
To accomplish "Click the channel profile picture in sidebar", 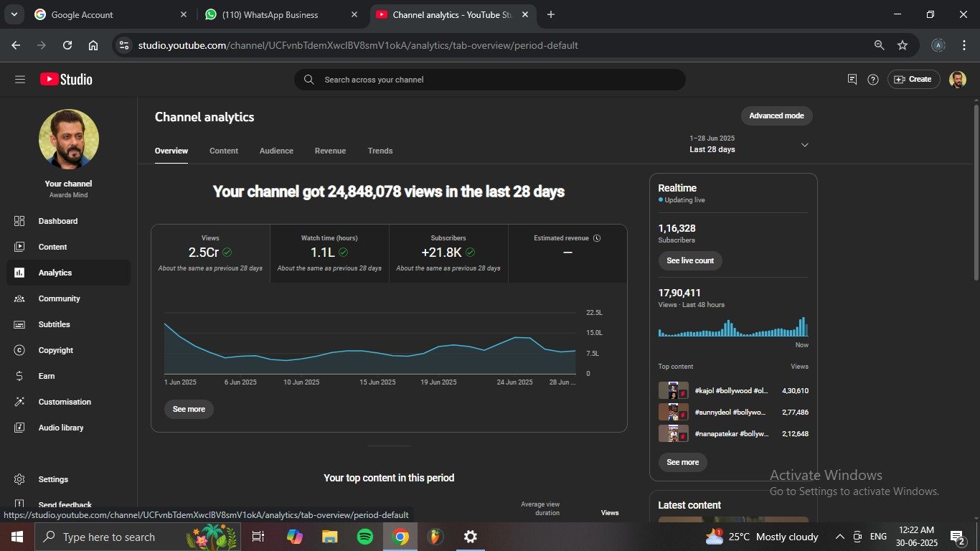I will 69,139.
